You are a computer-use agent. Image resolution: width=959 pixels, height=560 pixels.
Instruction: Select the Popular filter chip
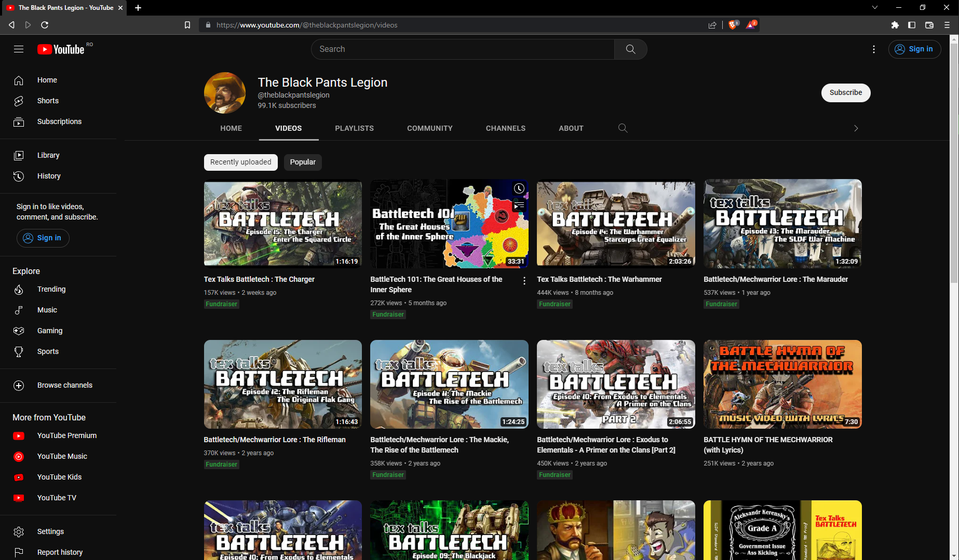click(303, 162)
